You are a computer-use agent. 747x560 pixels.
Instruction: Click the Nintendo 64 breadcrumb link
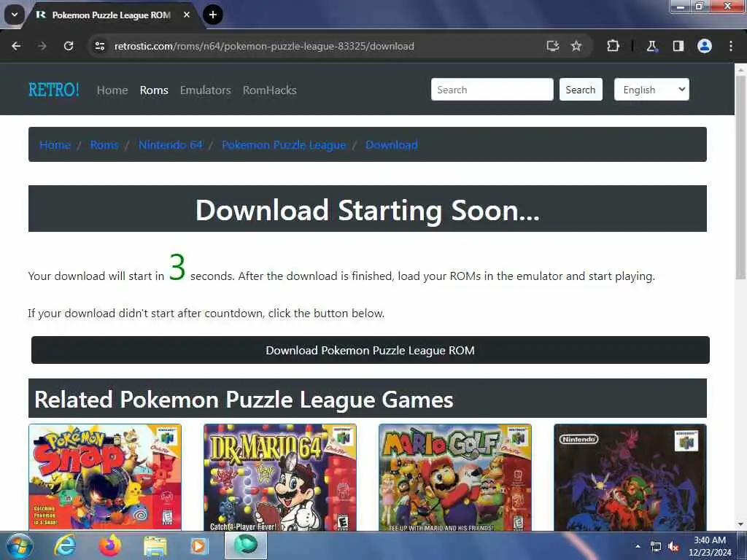pyautogui.click(x=171, y=145)
